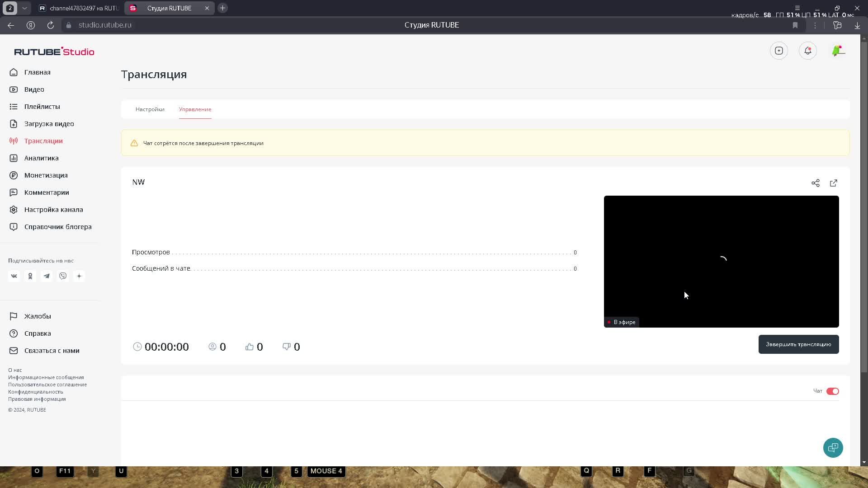Click the VK social icon
This screenshot has height=488, width=868.
14,276
